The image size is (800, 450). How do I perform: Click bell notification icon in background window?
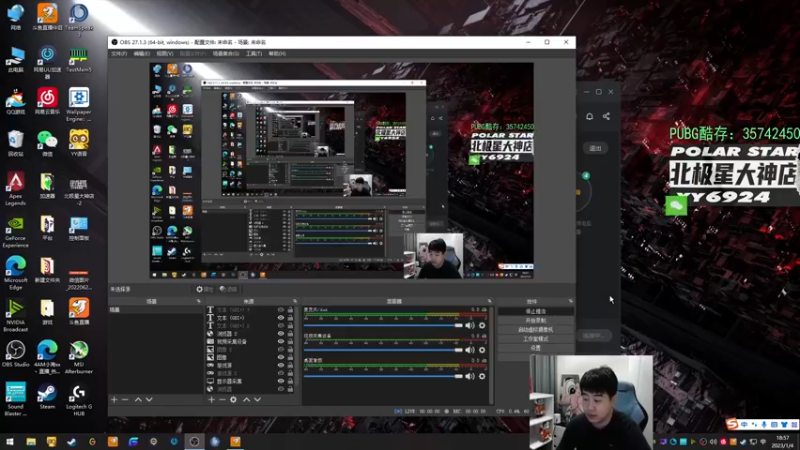click(x=589, y=116)
